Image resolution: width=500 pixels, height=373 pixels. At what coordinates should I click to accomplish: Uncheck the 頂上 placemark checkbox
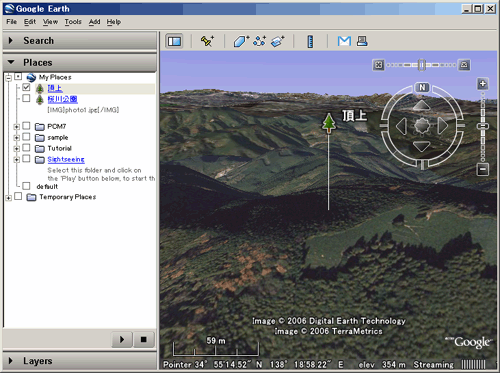pos(26,88)
